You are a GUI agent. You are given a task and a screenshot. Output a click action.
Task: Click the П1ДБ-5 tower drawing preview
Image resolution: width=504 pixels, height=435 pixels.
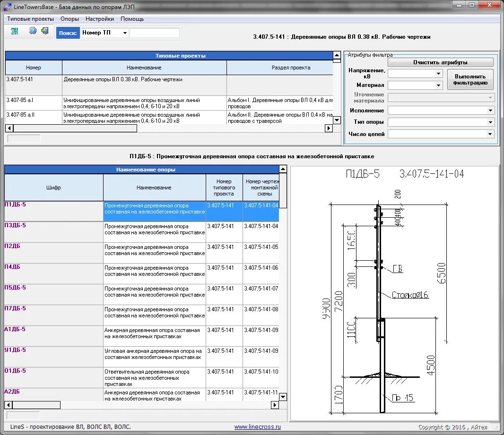pyautogui.click(x=394, y=293)
